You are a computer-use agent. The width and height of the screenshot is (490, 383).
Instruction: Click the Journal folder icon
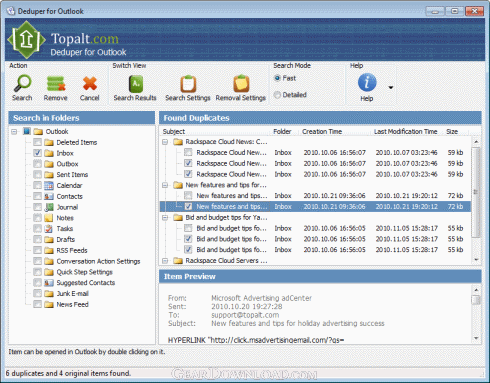click(49, 207)
